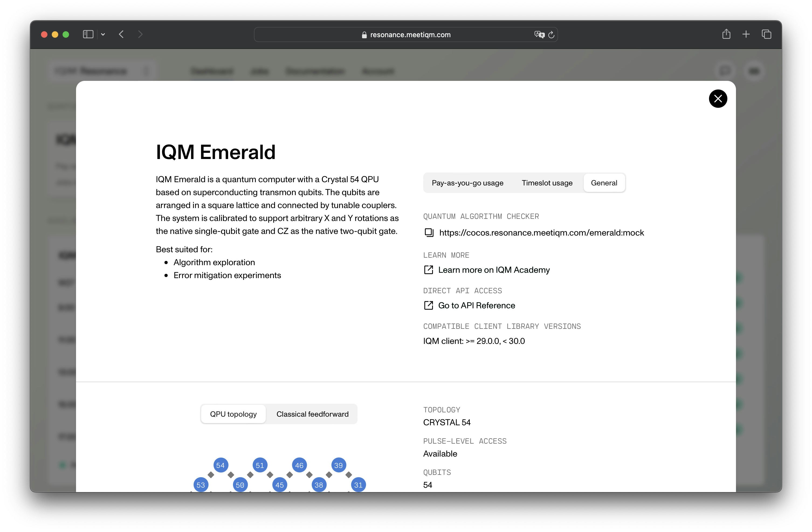Open a new browser tab
Screen dimensions: 812x532
click(746, 34)
